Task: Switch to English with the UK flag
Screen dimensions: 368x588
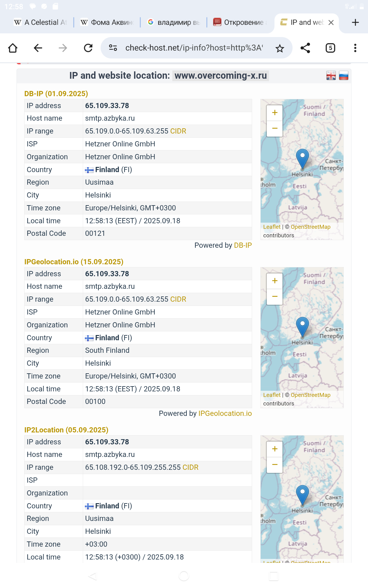Action: pos(331,75)
